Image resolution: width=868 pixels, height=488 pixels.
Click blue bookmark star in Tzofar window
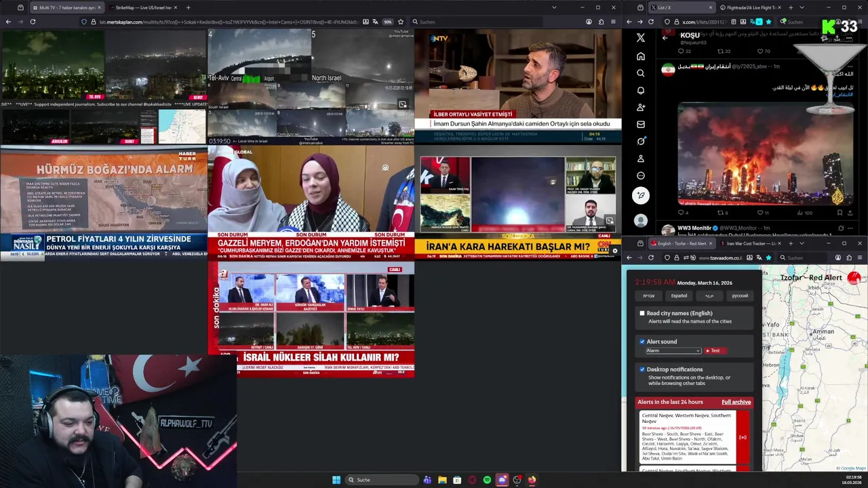coord(768,258)
